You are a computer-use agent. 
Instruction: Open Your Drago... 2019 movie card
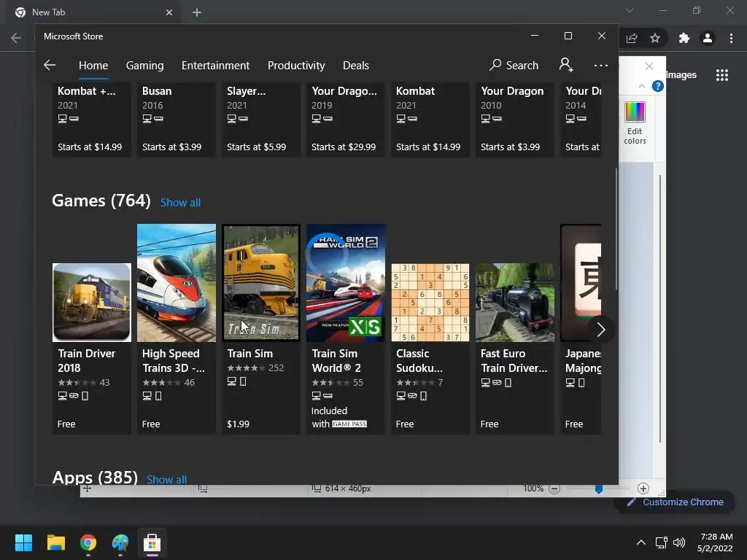tap(346, 120)
